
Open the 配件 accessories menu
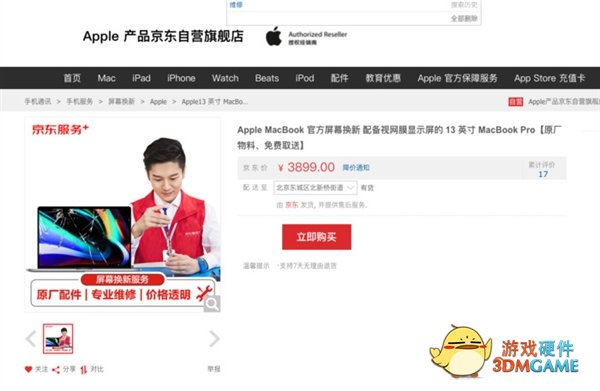click(339, 78)
